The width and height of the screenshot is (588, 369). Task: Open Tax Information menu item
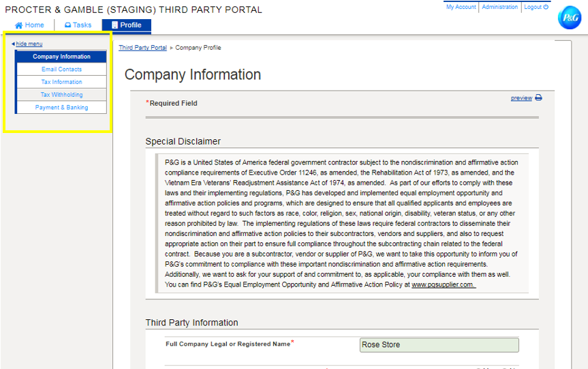(x=61, y=82)
